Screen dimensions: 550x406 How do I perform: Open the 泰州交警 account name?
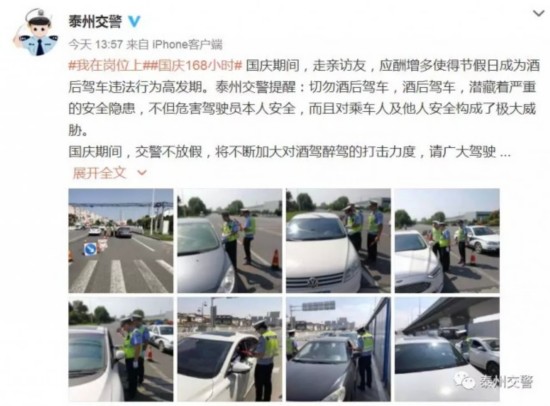pyautogui.click(x=95, y=22)
